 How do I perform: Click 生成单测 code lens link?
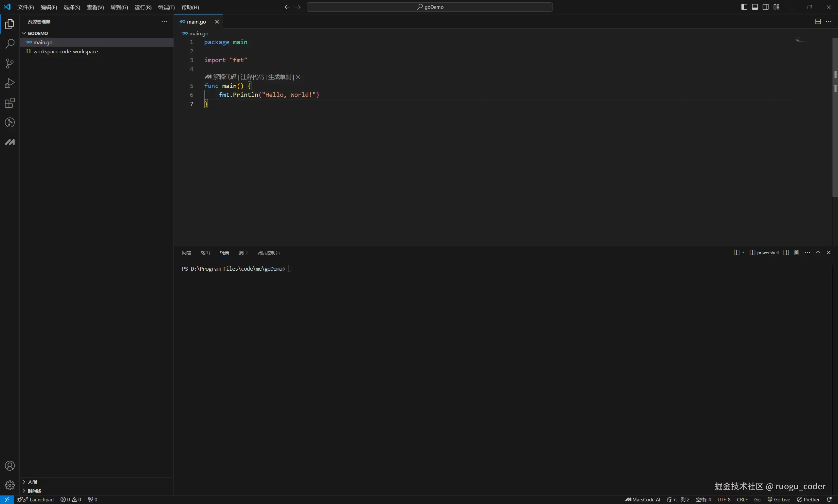click(280, 77)
